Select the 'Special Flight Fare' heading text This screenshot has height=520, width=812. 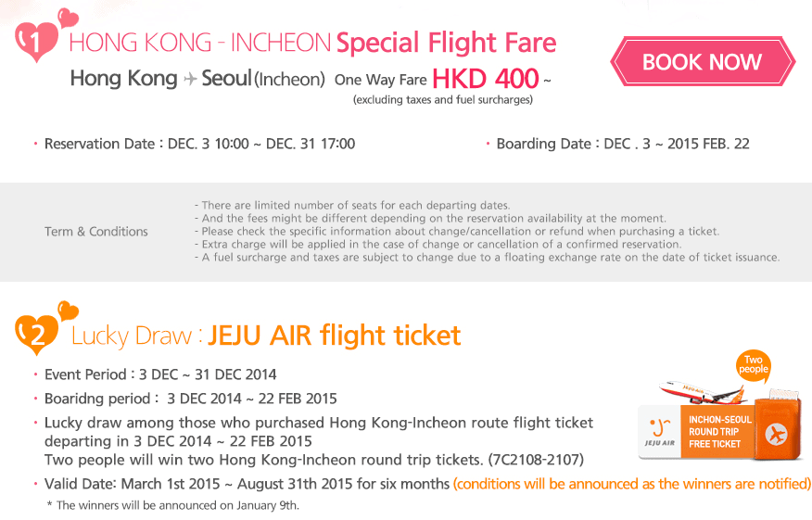pyautogui.click(x=446, y=43)
